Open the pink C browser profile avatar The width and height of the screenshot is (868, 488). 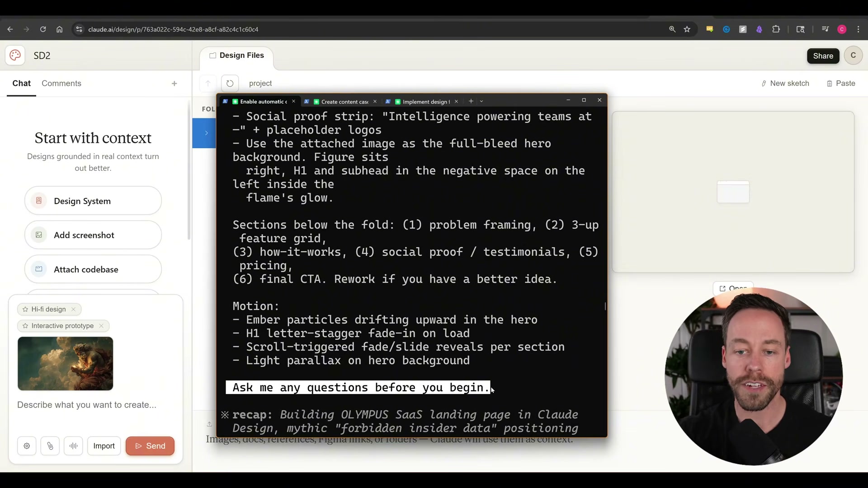coord(842,29)
